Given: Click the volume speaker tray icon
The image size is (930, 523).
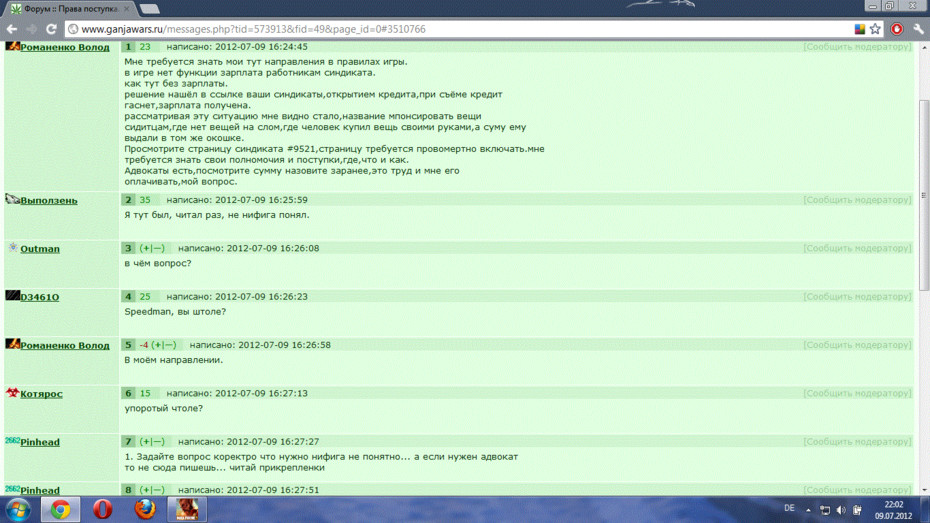Looking at the screenshot, I should pyautogui.click(x=841, y=510).
